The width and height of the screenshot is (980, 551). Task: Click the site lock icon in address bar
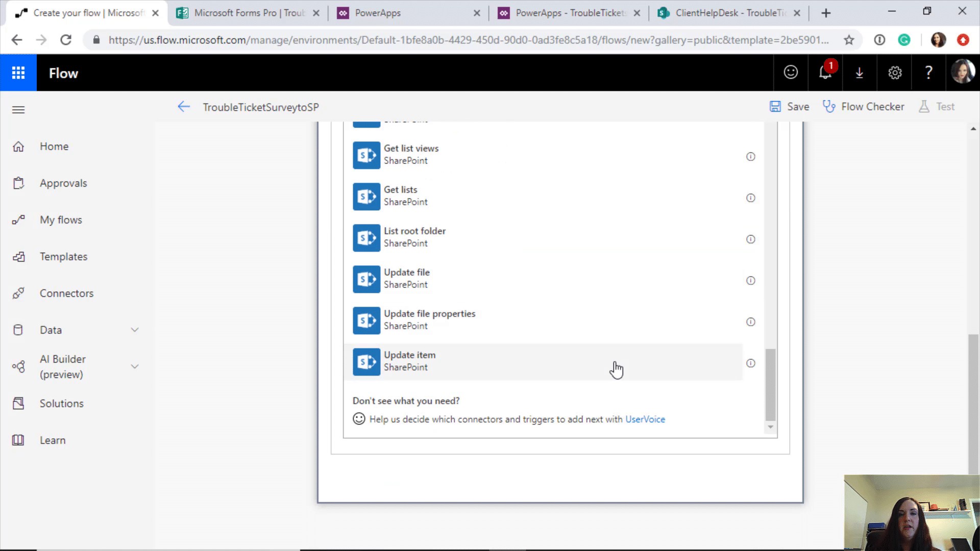(96, 40)
